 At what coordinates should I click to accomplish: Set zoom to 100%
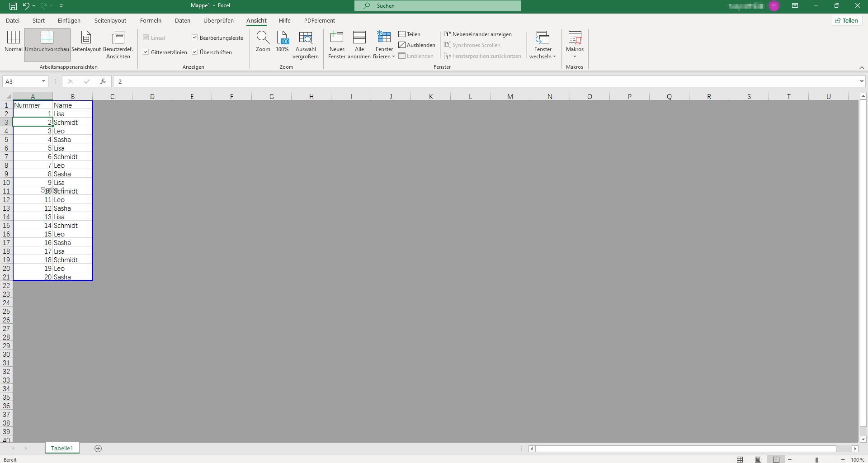(282, 42)
